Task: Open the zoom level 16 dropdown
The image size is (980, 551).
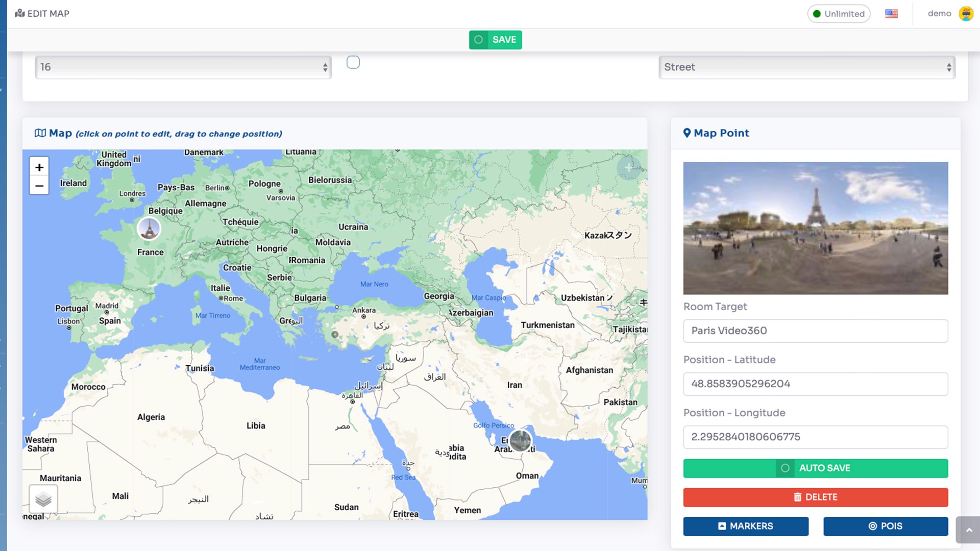Action: pyautogui.click(x=183, y=67)
